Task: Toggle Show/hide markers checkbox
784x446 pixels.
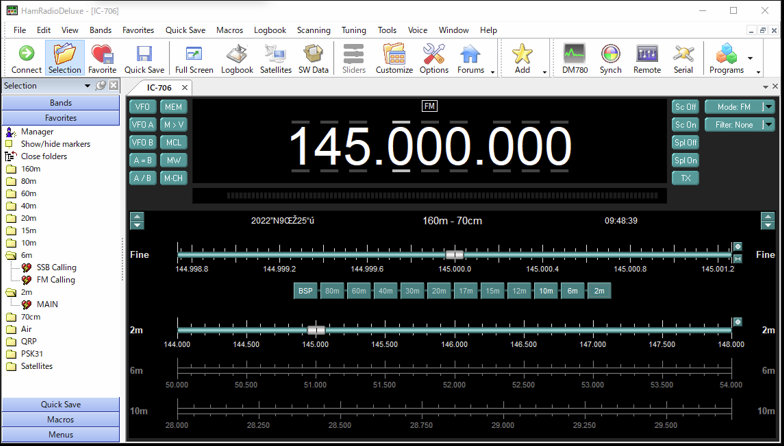Action: [x=8, y=144]
